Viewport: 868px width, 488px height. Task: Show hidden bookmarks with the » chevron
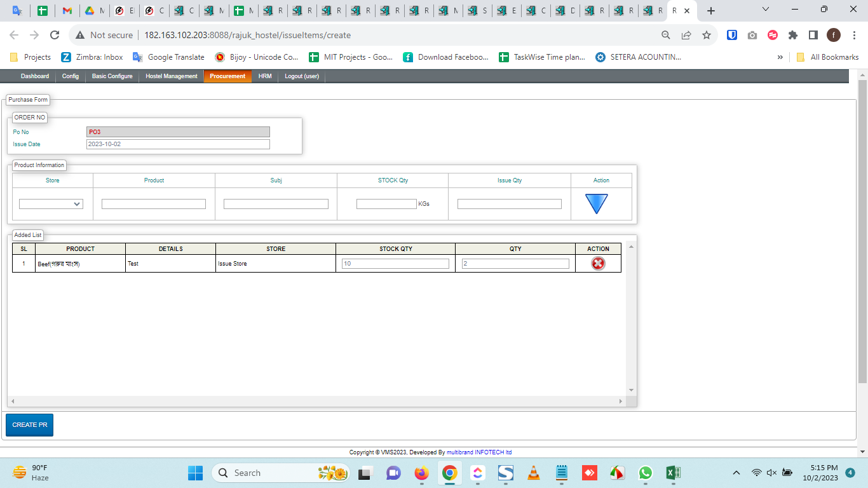click(x=780, y=57)
